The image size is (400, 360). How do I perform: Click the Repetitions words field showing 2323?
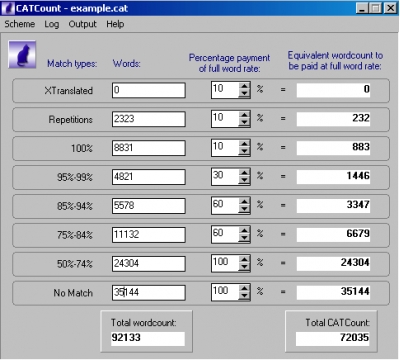pyautogui.click(x=149, y=119)
